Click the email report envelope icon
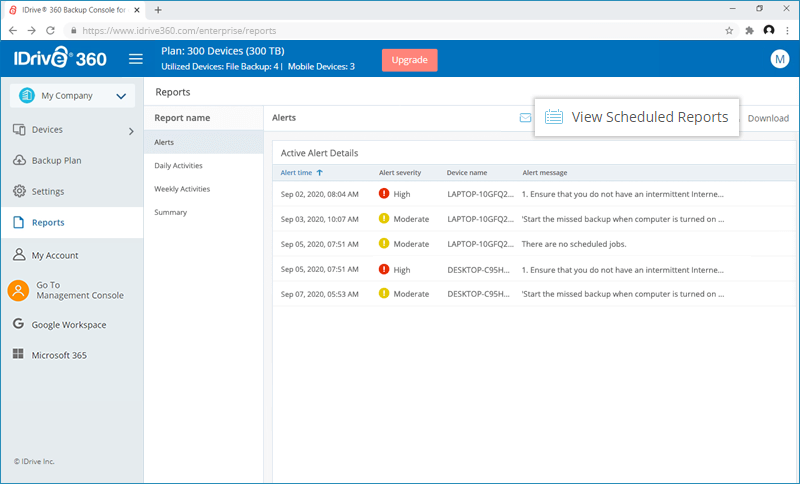The image size is (800, 484). tap(525, 118)
